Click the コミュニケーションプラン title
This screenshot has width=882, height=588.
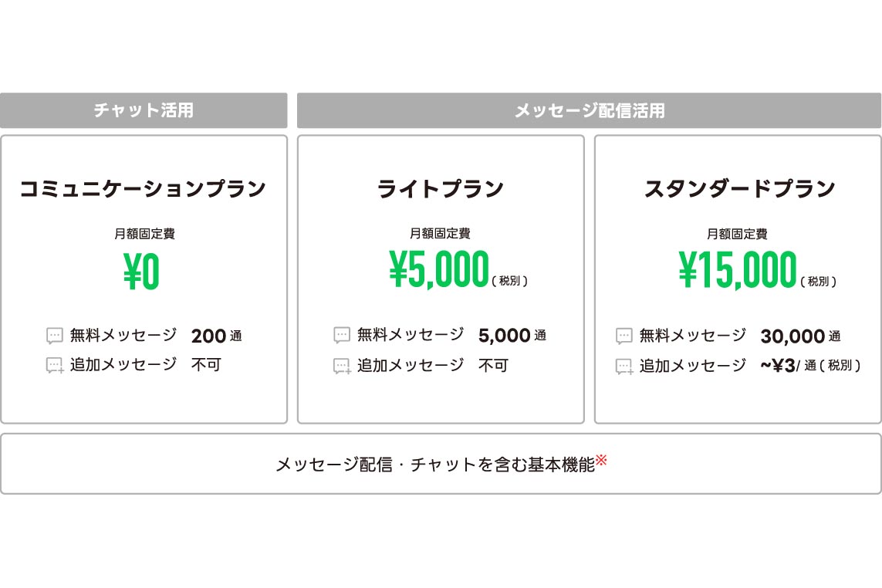point(144,189)
